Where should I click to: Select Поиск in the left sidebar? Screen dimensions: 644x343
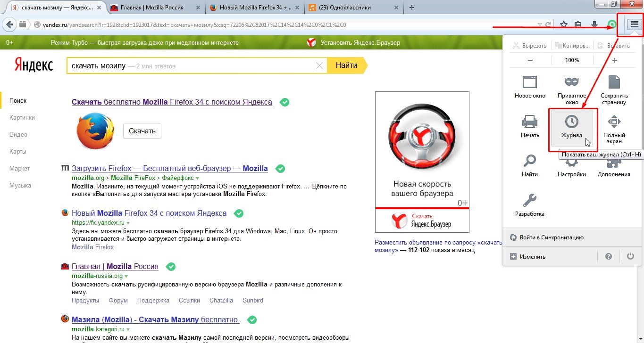coord(18,100)
